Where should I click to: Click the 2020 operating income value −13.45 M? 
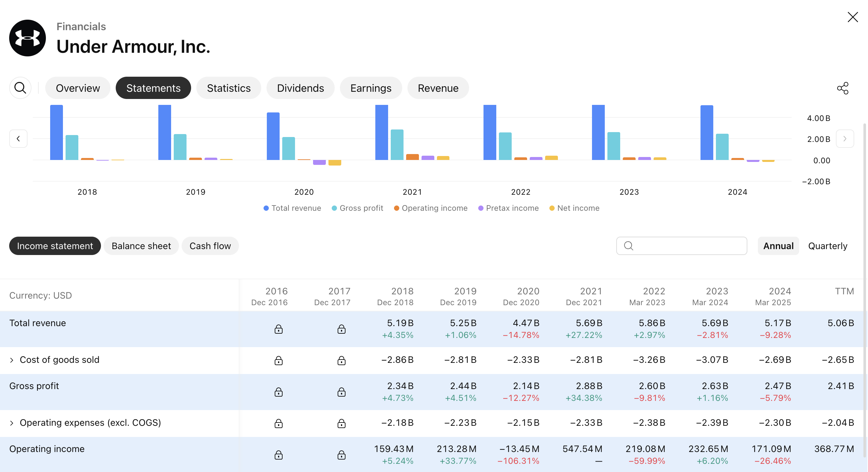[x=519, y=449]
